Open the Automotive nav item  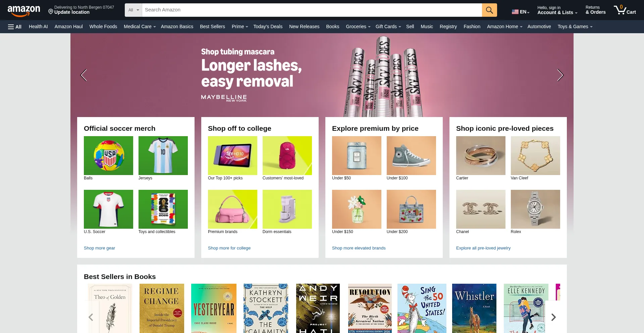(539, 27)
